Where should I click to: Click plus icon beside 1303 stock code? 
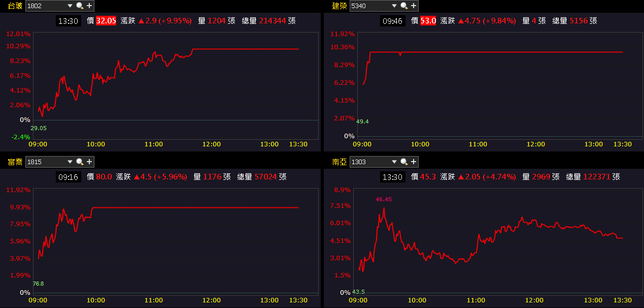414,162
